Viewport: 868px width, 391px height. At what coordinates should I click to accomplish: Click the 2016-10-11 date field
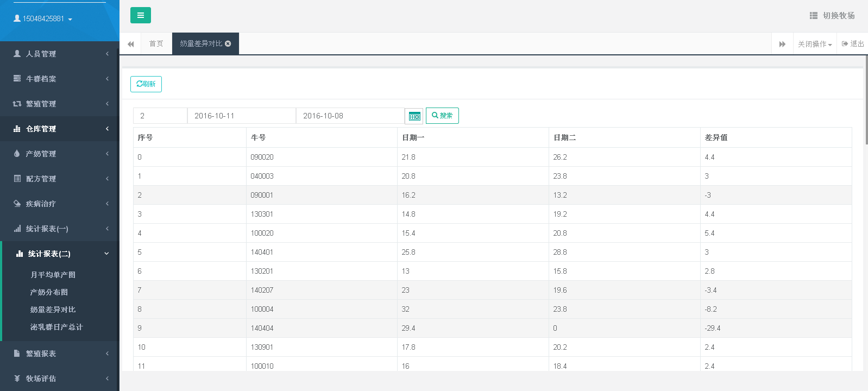[x=242, y=116]
